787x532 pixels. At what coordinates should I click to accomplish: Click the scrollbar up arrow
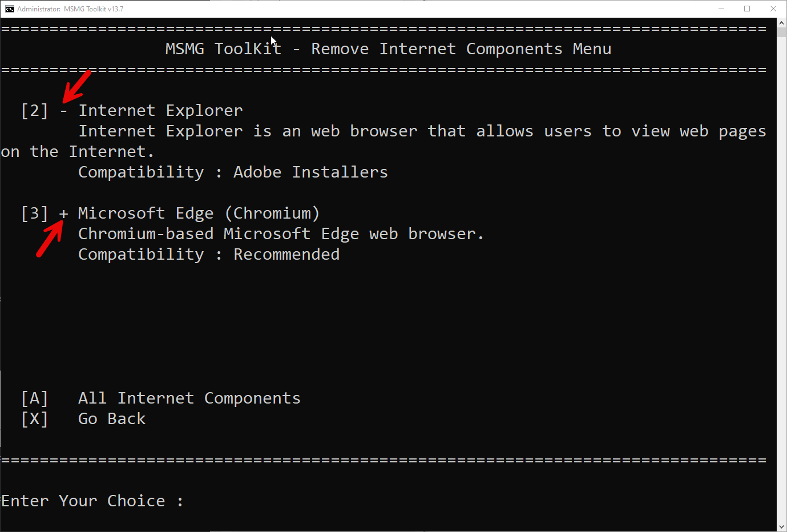tap(782, 23)
